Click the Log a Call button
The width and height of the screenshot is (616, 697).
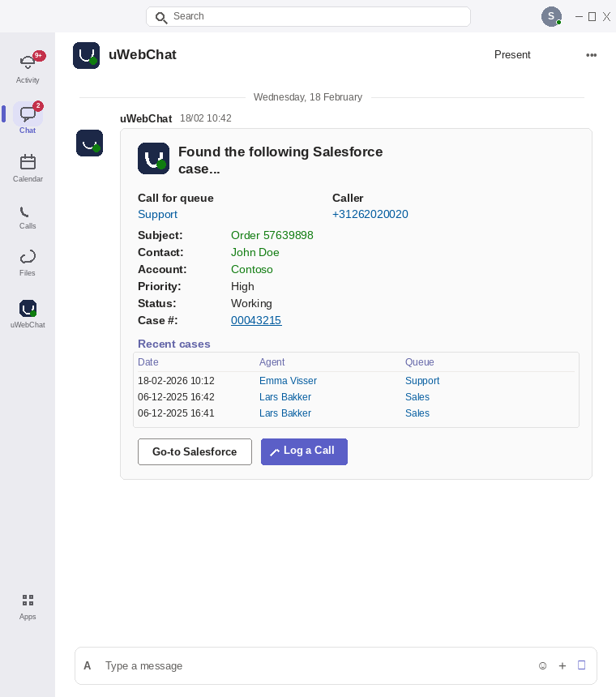304,451
